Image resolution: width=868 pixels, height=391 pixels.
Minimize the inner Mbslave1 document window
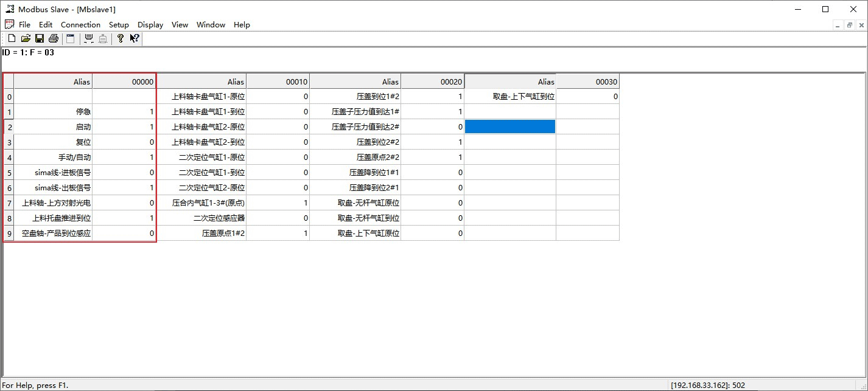[838, 25]
